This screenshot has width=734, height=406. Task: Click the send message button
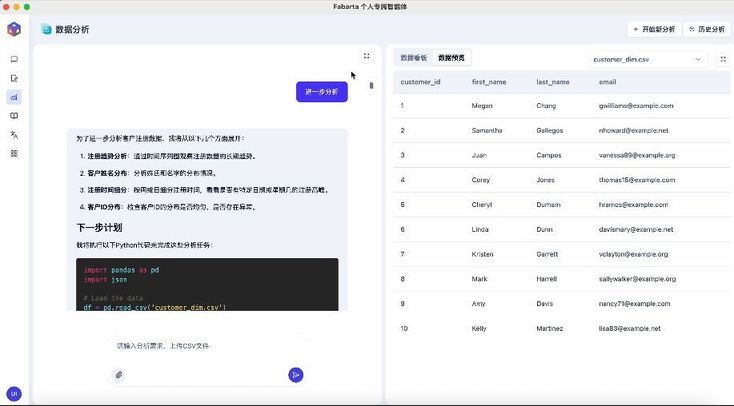(295, 375)
